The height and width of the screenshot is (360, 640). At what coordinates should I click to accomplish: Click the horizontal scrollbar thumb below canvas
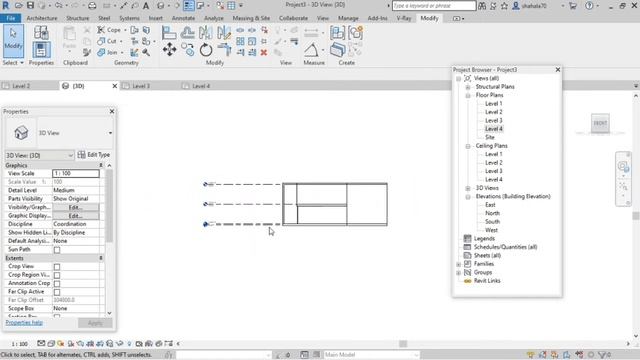[x=403, y=344]
